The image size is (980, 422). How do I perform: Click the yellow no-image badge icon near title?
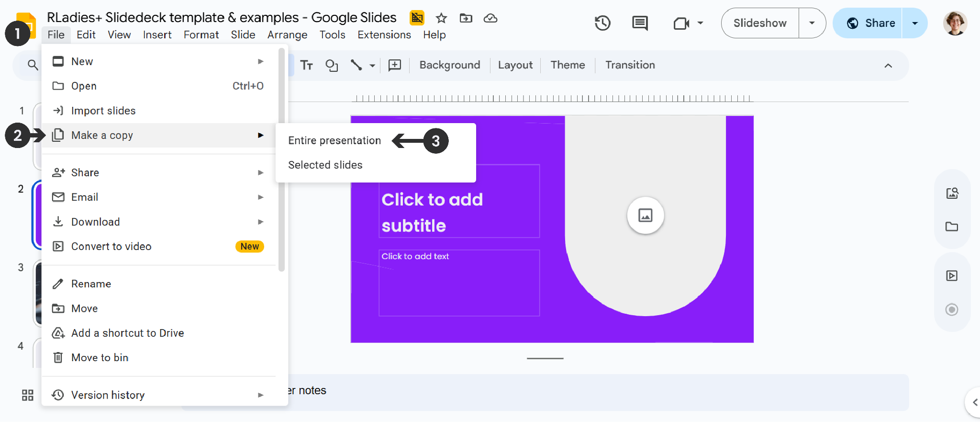pos(417,18)
